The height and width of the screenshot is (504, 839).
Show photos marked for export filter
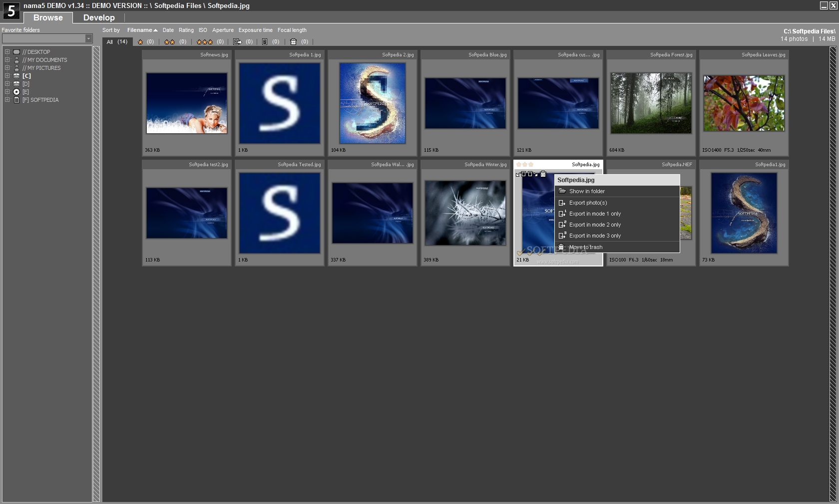243,42
